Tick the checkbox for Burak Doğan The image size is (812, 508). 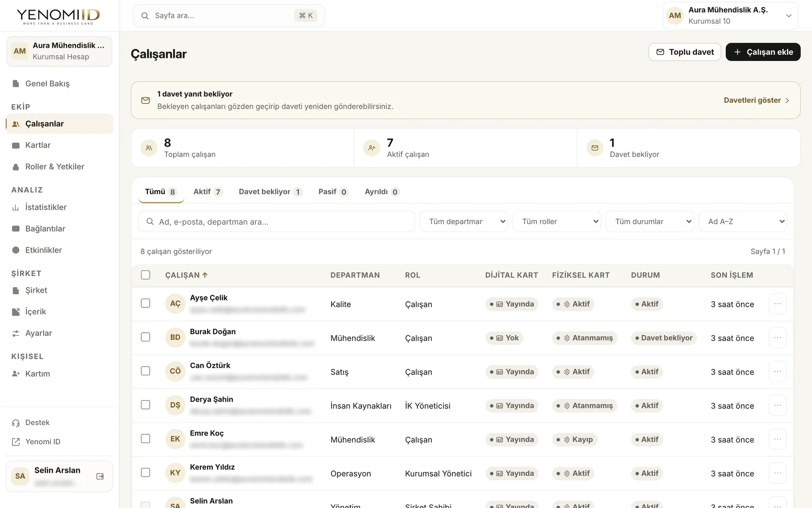pyautogui.click(x=146, y=337)
